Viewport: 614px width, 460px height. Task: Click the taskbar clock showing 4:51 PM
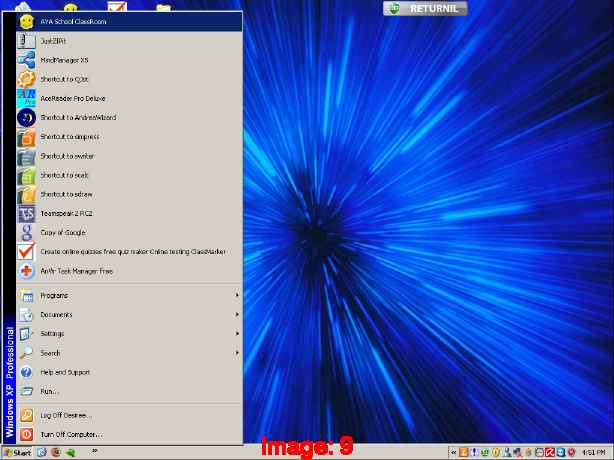594,453
